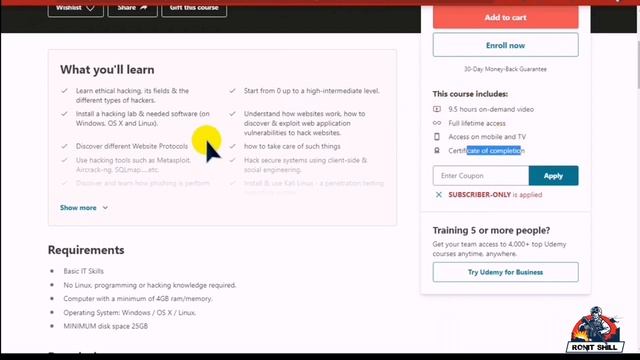Click checkmark beside 'Learn ethical hacking'
640x360 pixels.
[64, 91]
